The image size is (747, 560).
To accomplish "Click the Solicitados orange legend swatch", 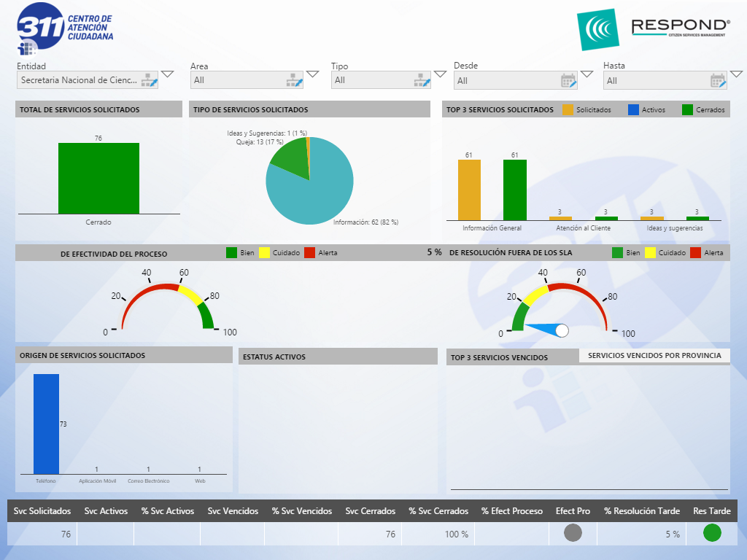I will click(568, 109).
